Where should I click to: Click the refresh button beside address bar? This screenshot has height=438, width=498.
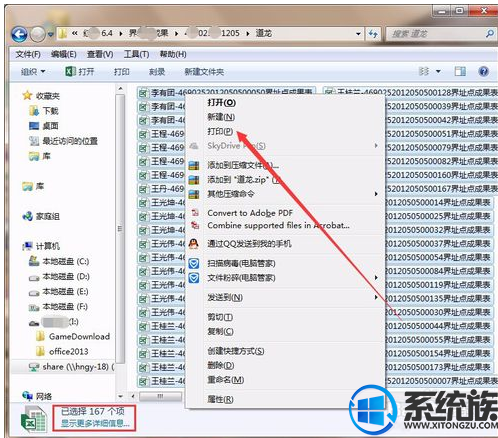coord(373,34)
